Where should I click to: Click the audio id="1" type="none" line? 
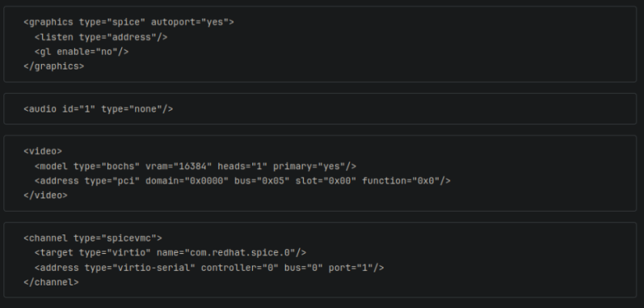(98, 109)
